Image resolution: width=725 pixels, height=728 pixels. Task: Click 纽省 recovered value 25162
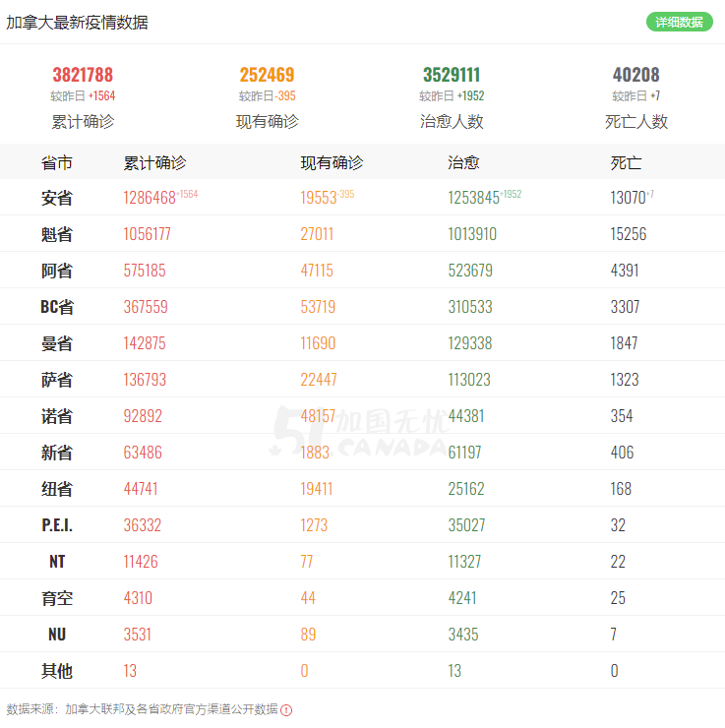click(466, 489)
